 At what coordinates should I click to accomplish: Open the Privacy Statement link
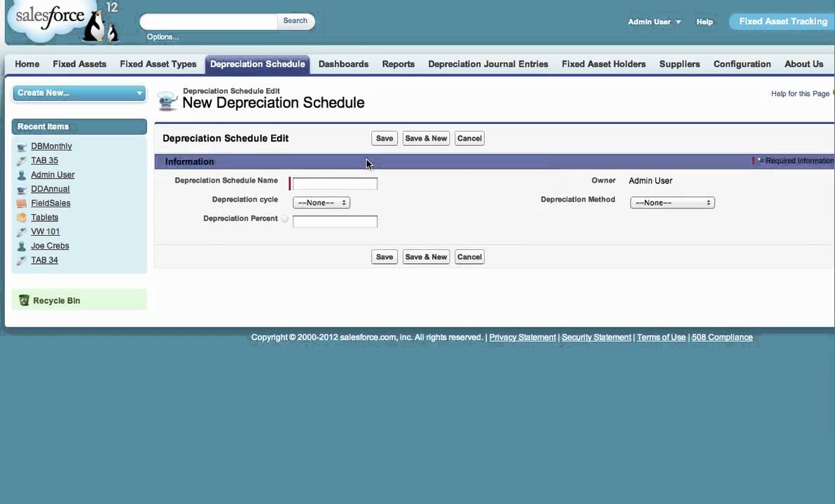pyautogui.click(x=523, y=337)
